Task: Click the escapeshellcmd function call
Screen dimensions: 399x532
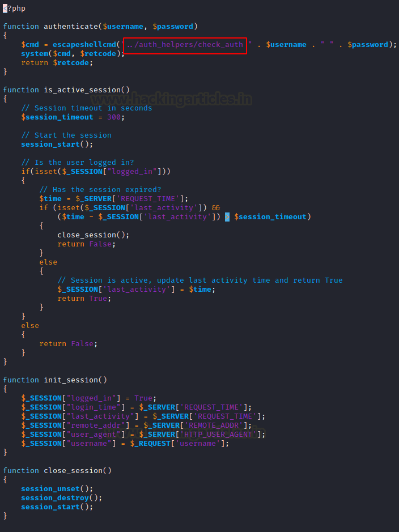Action: coord(84,45)
